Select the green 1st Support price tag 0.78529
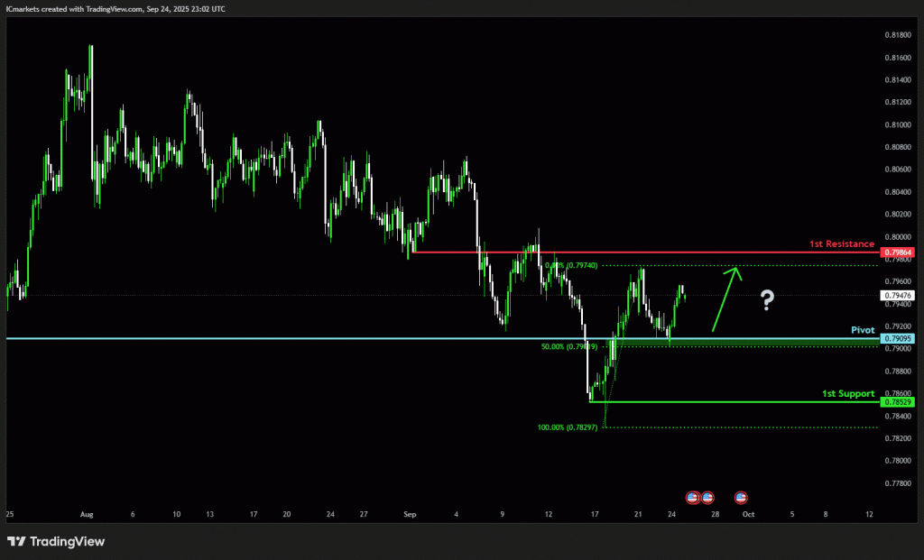Image resolution: width=924 pixels, height=560 pixels. pos(898,401)
